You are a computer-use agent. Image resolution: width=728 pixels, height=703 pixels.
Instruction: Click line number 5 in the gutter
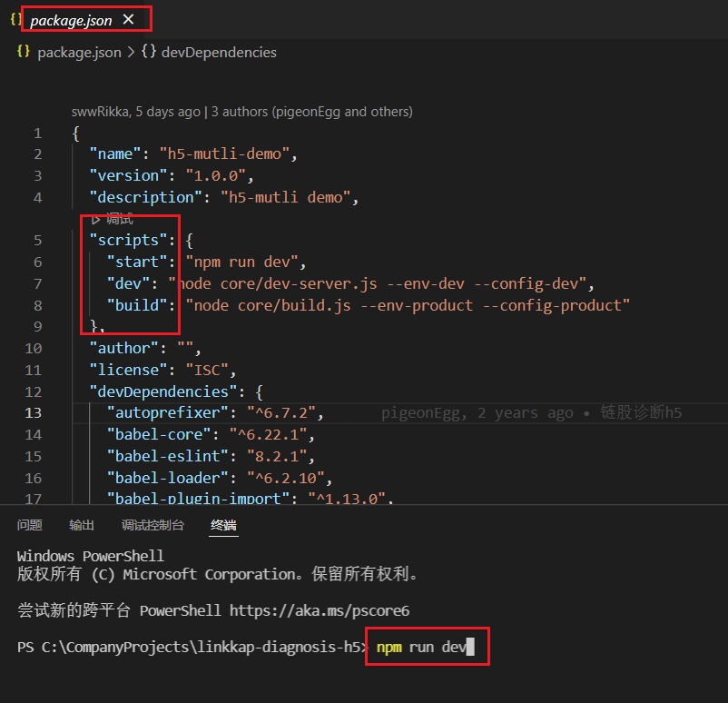coord(37,240)
